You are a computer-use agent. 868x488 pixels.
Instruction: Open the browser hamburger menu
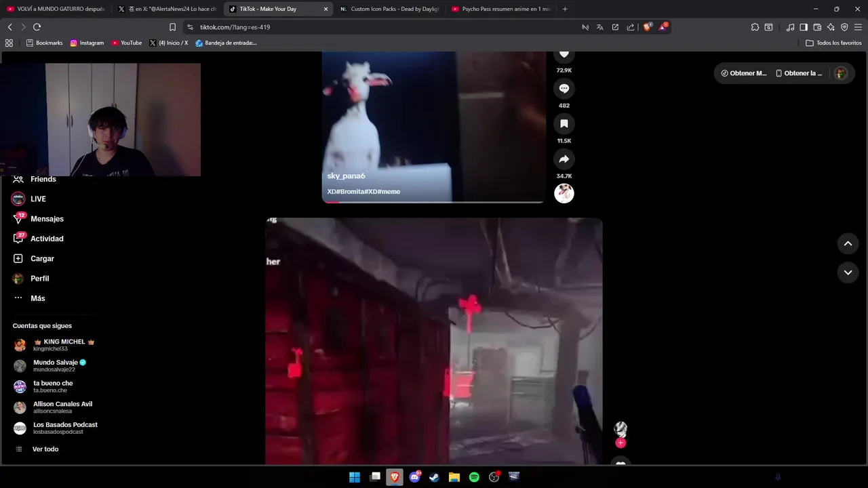coord(858,27)
